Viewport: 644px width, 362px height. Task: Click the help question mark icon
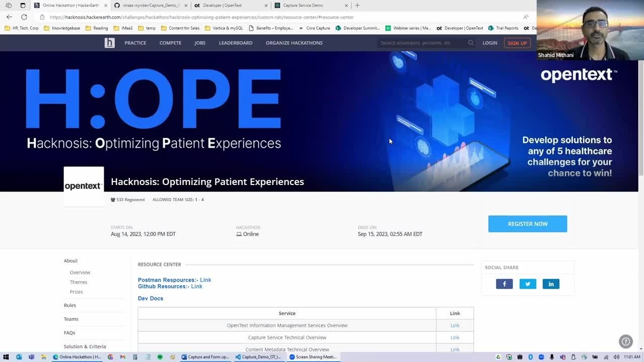pyautogui.click(x=625, y=341)
